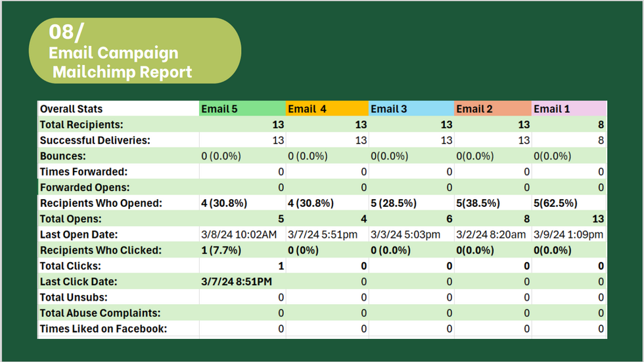Click the 'Last Open Date:' row label
The width and height of the screenshot is (644, 362).
point(79,235)
